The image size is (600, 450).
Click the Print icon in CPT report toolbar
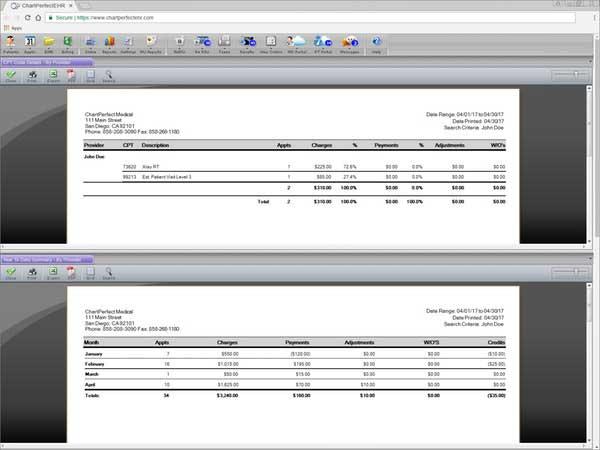click(x=32, y=77)
